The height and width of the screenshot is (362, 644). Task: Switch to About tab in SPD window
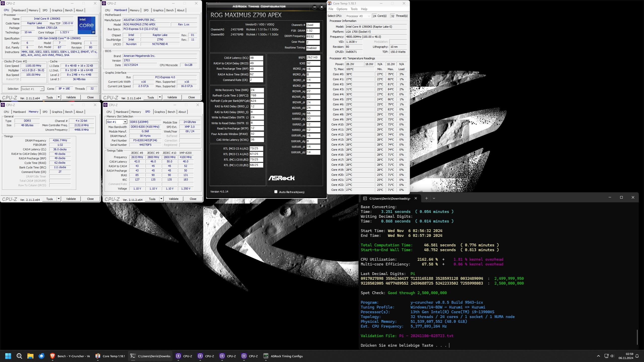pos(182,112)
